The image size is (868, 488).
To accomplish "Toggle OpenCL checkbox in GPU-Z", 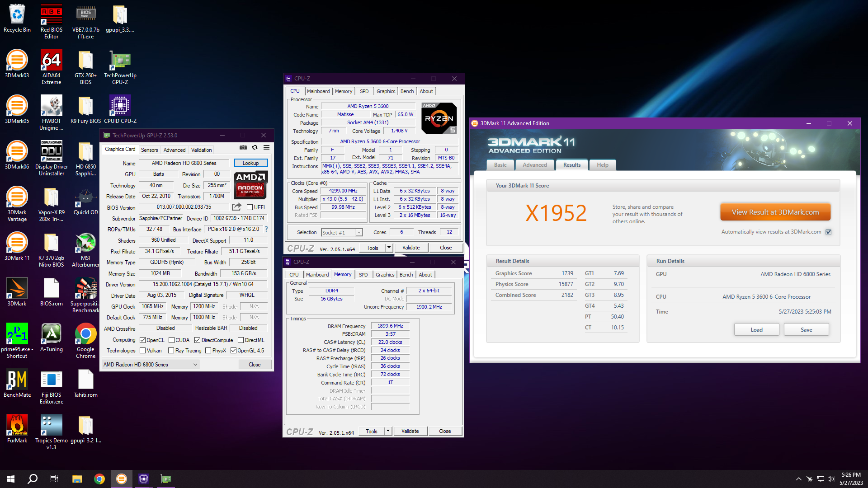I will point(142,340).
